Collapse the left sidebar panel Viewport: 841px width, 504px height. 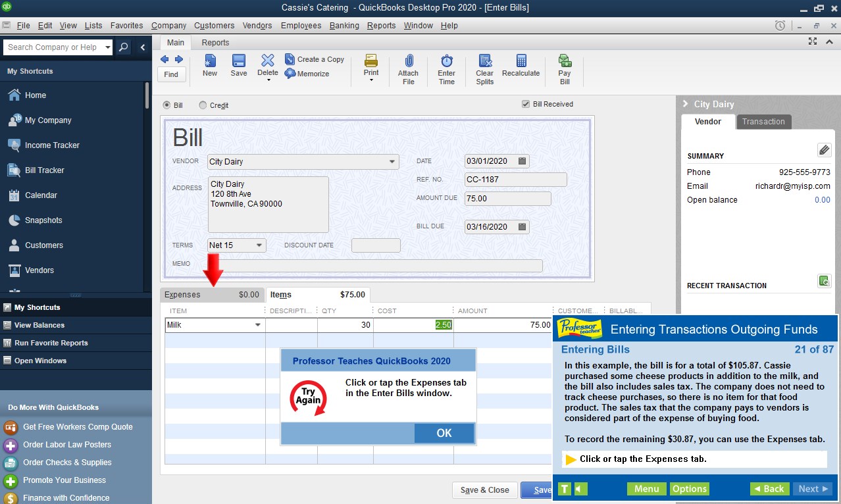pos(142,47)
